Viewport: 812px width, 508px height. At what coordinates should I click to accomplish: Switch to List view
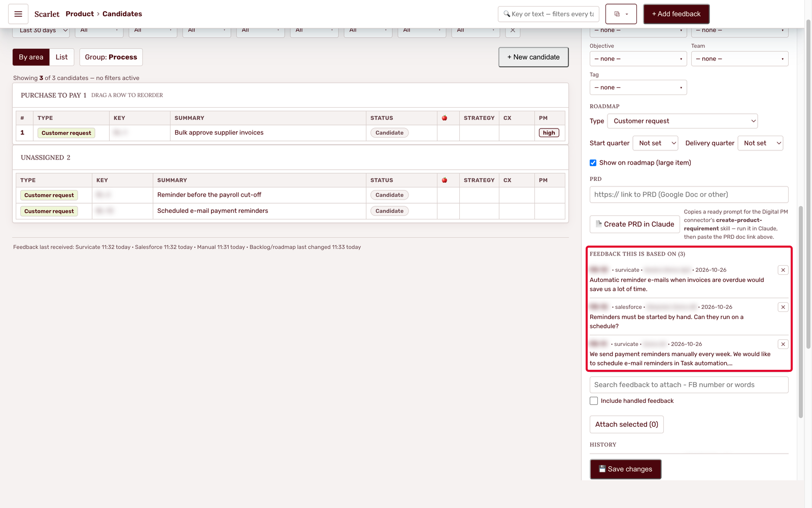[x=61, y=57]
